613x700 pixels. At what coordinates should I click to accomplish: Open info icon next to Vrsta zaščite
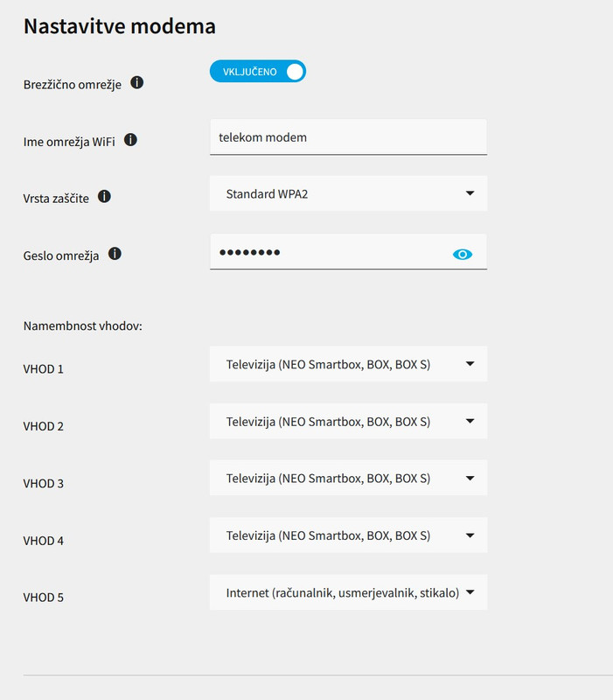pos(104,196)
